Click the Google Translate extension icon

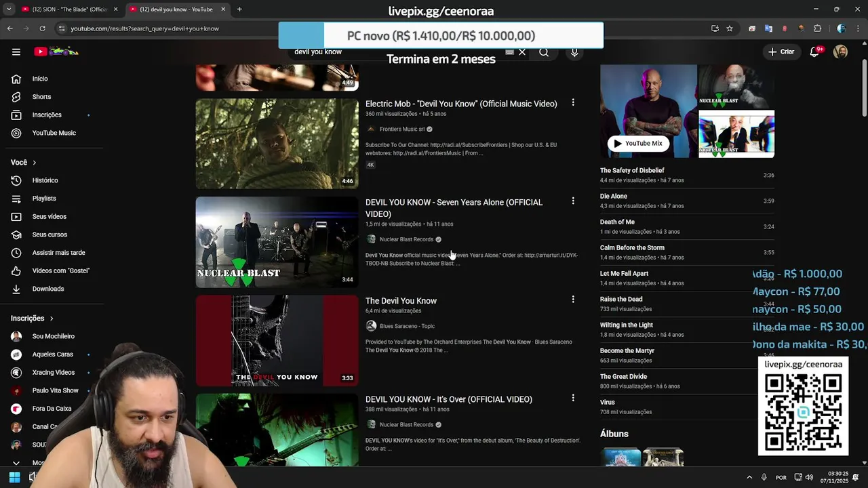tap(768, 28)
